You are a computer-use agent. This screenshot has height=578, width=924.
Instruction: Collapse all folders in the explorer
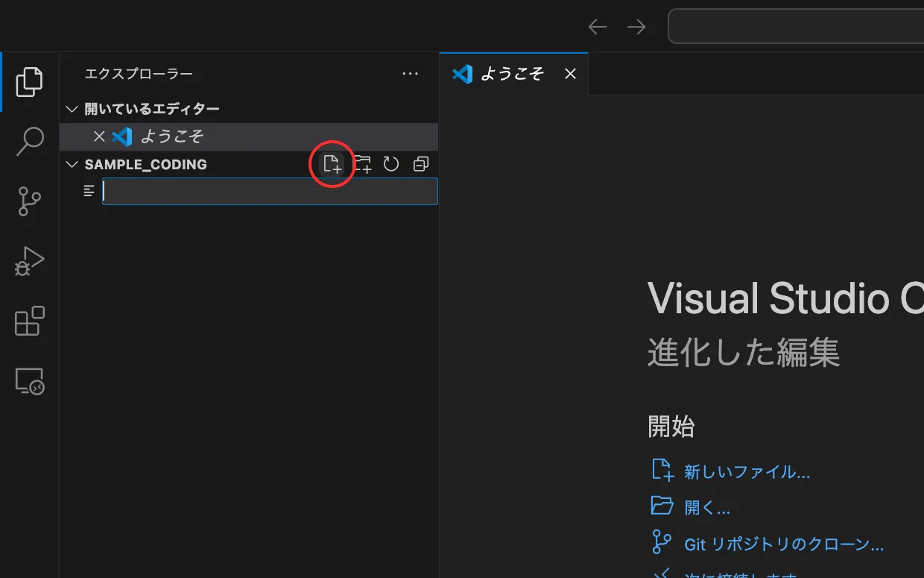tap(421, 164)
